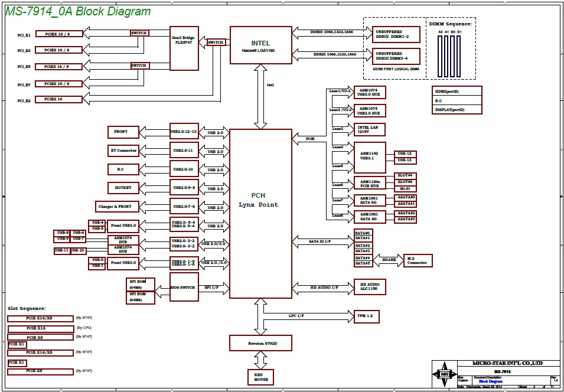
Task: Select the INTEL LAN I218V block
Action: coord(370,130)
